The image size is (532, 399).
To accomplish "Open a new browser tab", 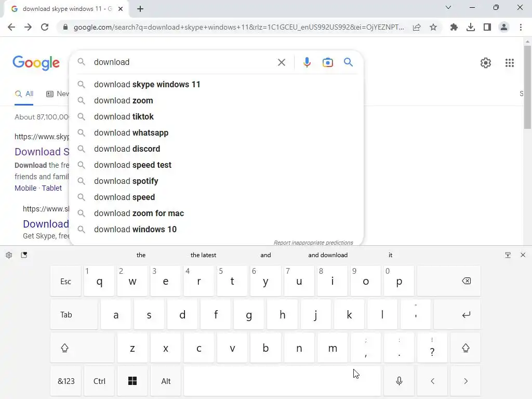I will (x=140, y=9).
